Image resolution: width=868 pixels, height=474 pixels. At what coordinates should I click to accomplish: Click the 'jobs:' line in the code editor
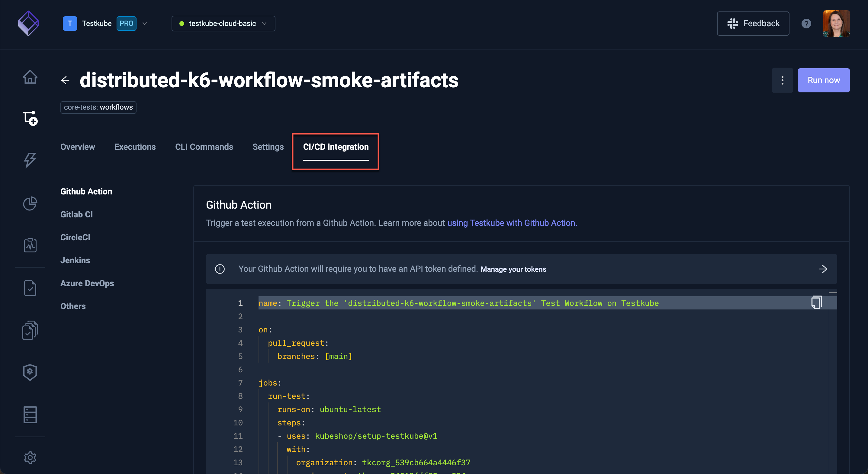[270, 383]
